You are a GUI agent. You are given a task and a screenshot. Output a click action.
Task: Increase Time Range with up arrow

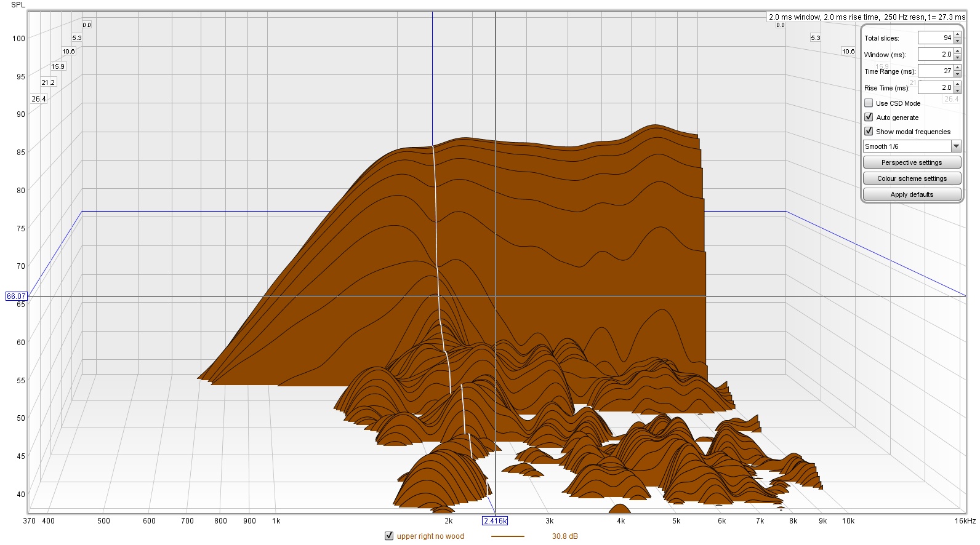click(957, 68)
